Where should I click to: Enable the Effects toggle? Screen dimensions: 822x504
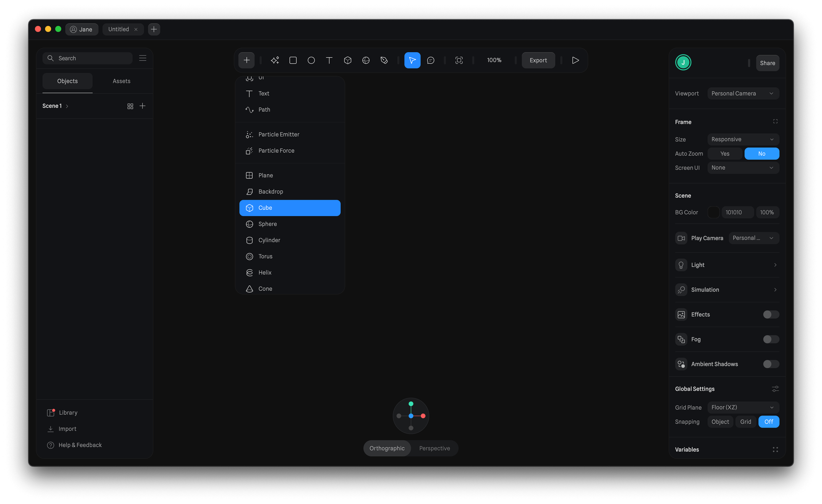[x=771, y=315]
